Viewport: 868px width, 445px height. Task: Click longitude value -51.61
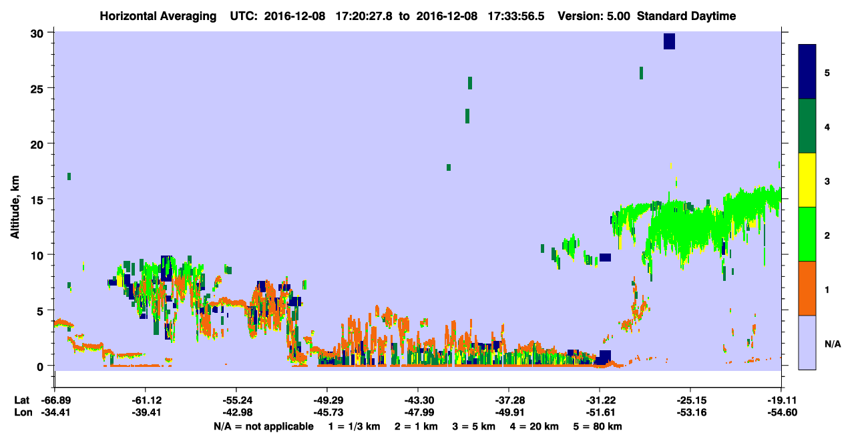(600, 413)
